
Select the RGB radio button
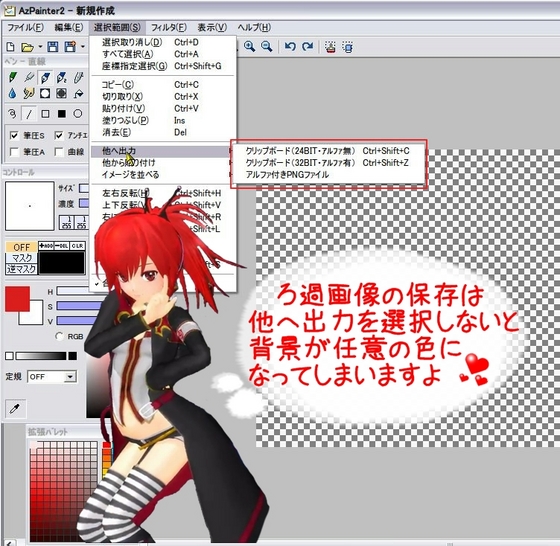pyautogui.click(x=60, y=336)
